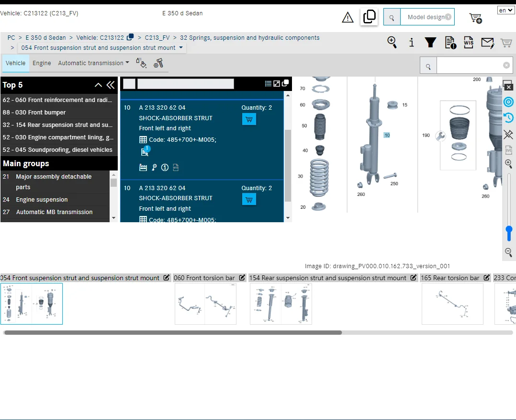Click the mail feedback envelope icon
516x420 pixels.
point(487,43)
